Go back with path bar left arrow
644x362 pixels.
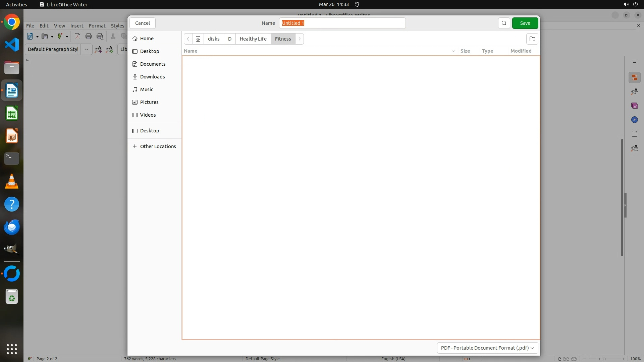point(188,39)
